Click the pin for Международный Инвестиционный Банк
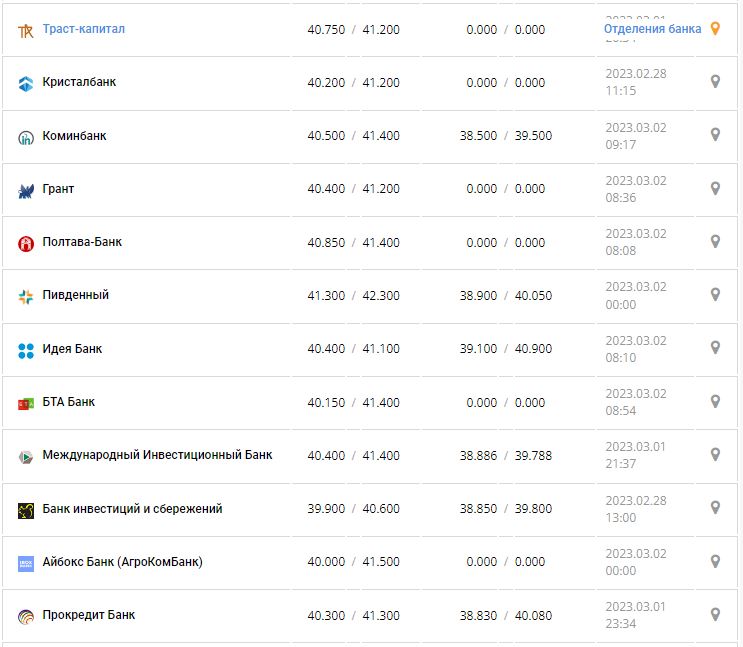The width and height of the screenshot is (743, 647). (715, 455)
